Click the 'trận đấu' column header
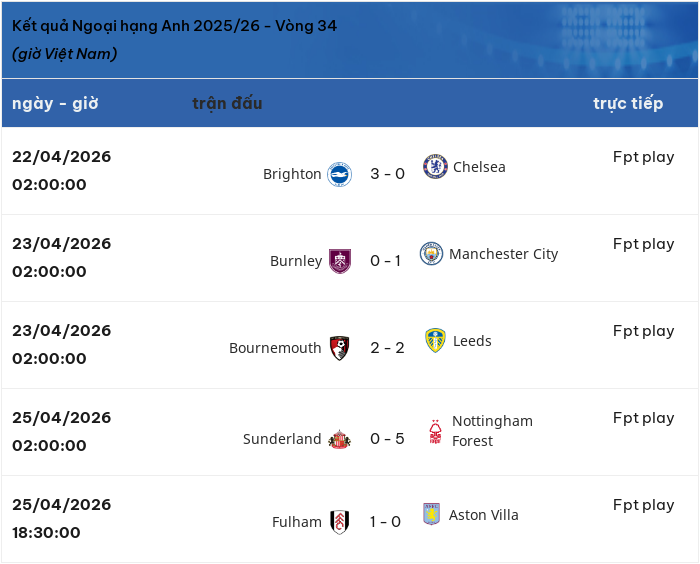Screen dimensions: 700x564 tap(227, 103)
